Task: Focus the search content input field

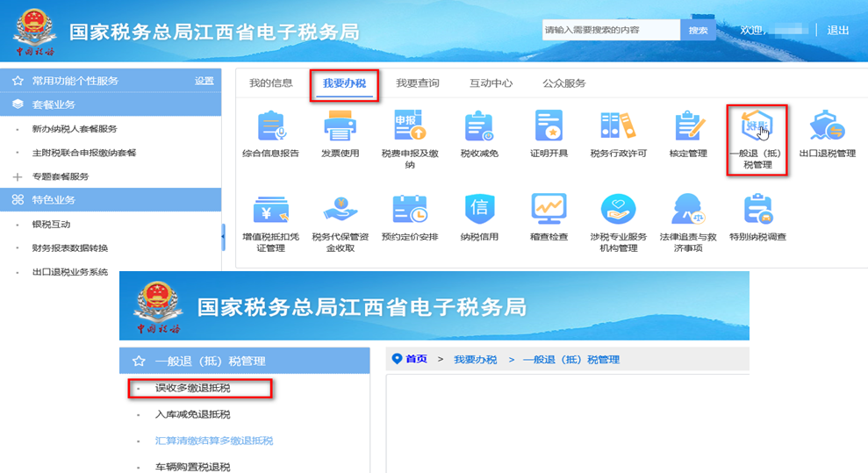Action: click(x=610, y=30)
